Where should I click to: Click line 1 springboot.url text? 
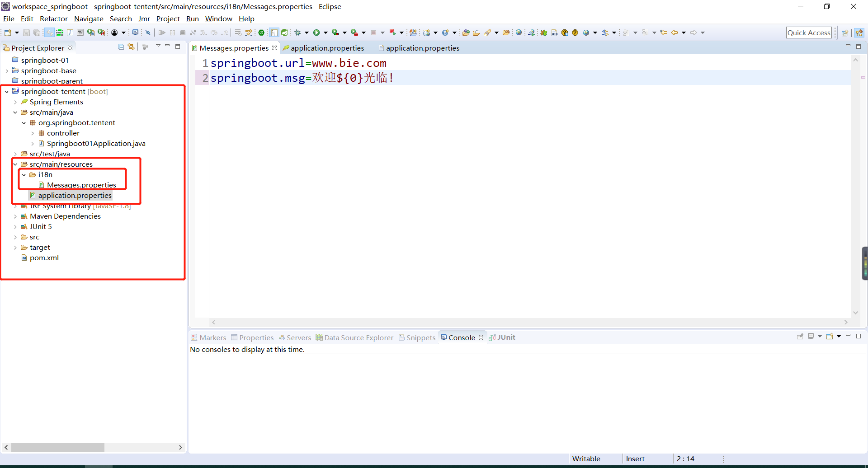pyautogui.click(x=298, y=63)
